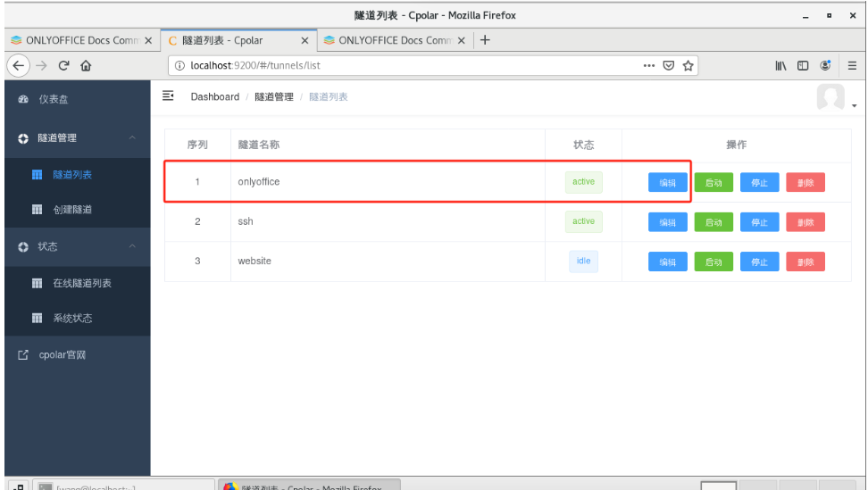The image size is (868, 490).
Task: Click 停止 button for ssh tunnel
Action: click(x=759, y=222)
